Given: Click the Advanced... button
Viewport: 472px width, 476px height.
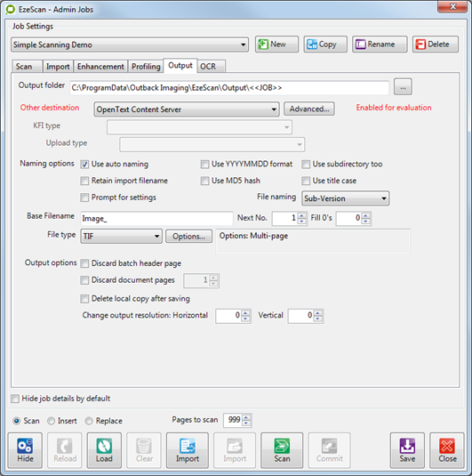Looking at the screenshot, I should click(x=309, y=109).
